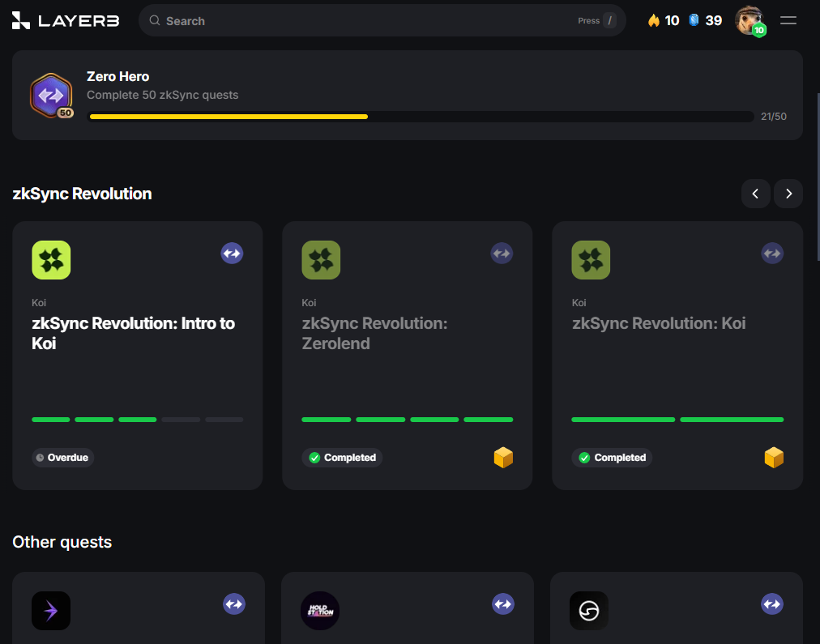Click the number 39 gem count

(714, 20)
